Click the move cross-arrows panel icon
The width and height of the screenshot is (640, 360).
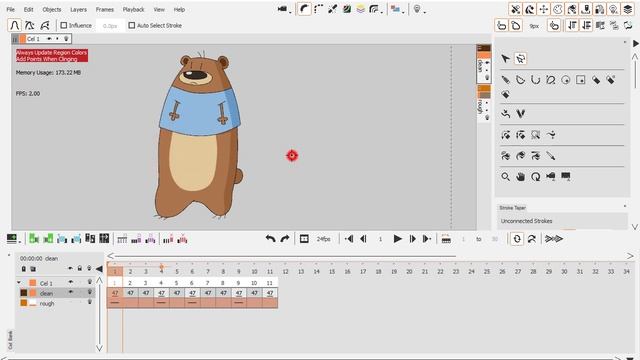click(544, 9)
